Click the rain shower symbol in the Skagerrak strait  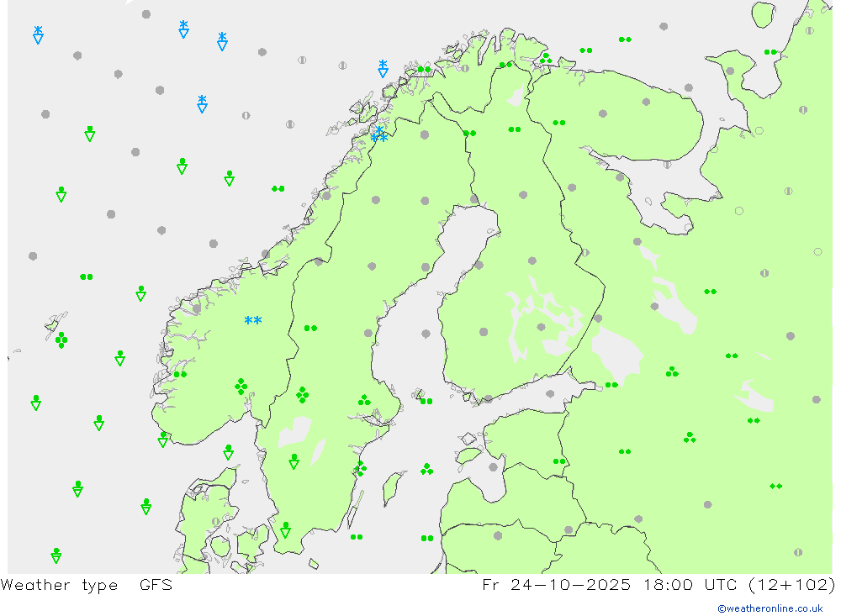pos(229,452)
